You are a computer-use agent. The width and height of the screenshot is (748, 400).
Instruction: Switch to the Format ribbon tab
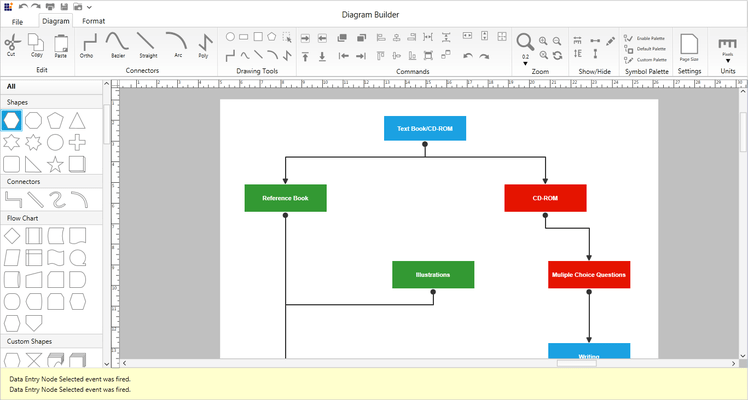tap(94, 21)
